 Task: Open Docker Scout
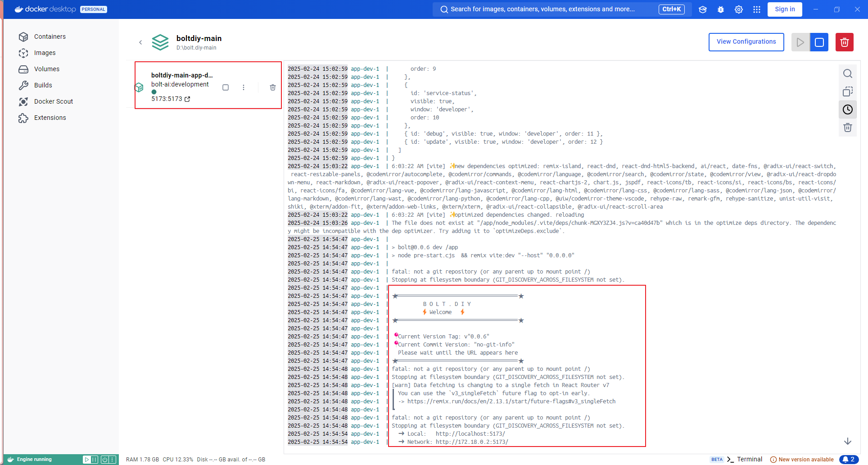[53, 101]
